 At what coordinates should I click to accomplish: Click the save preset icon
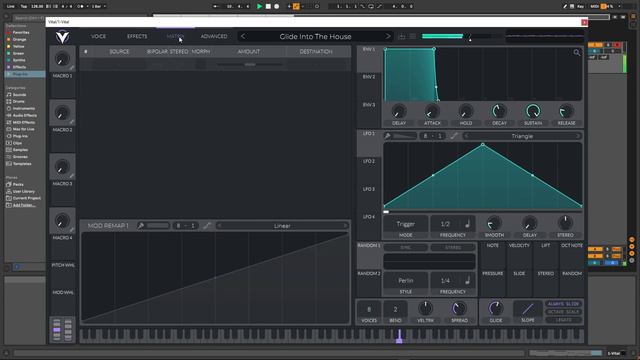click(402, 36)
